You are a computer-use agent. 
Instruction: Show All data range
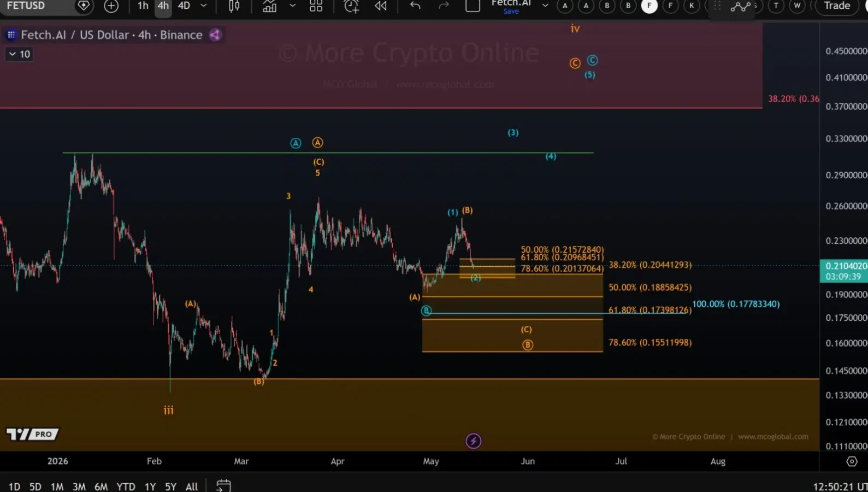click(192, 486)
